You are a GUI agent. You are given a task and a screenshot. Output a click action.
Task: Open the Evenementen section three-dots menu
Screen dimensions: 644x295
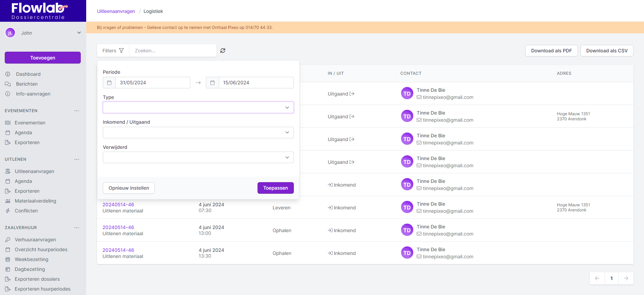[x=77, y=111]
